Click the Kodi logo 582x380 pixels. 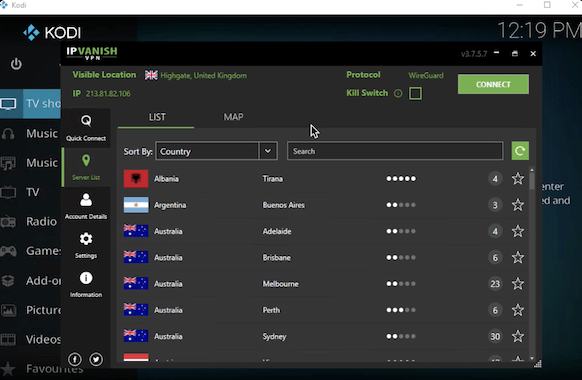[52, 33]
